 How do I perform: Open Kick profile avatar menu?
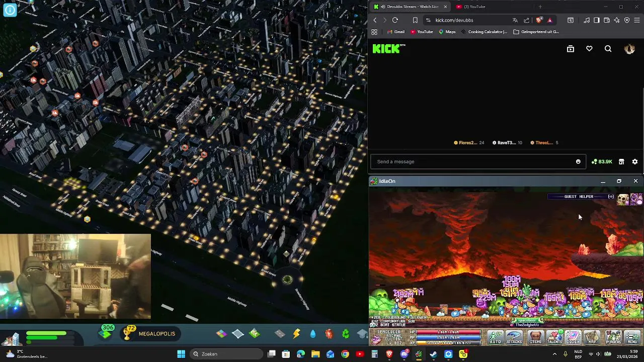point(629,49)
